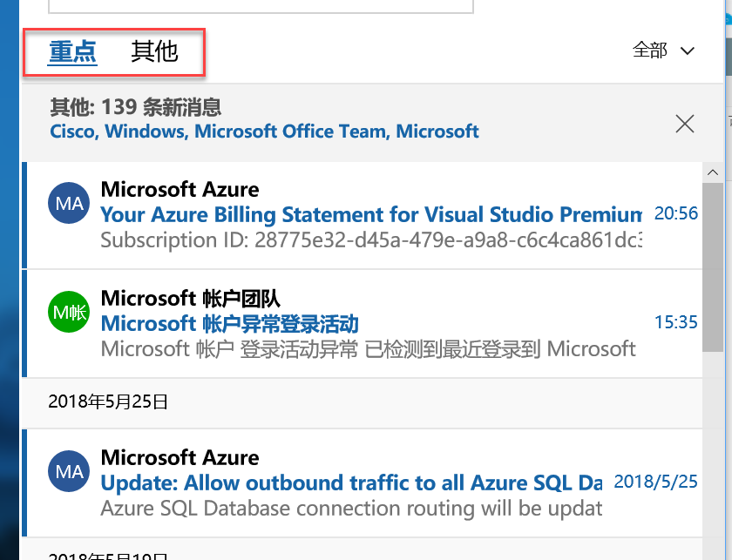This screenshot has height=560, width=732.
Task: Click the scrollbar up arrow
Action: [x=712, y=172]
